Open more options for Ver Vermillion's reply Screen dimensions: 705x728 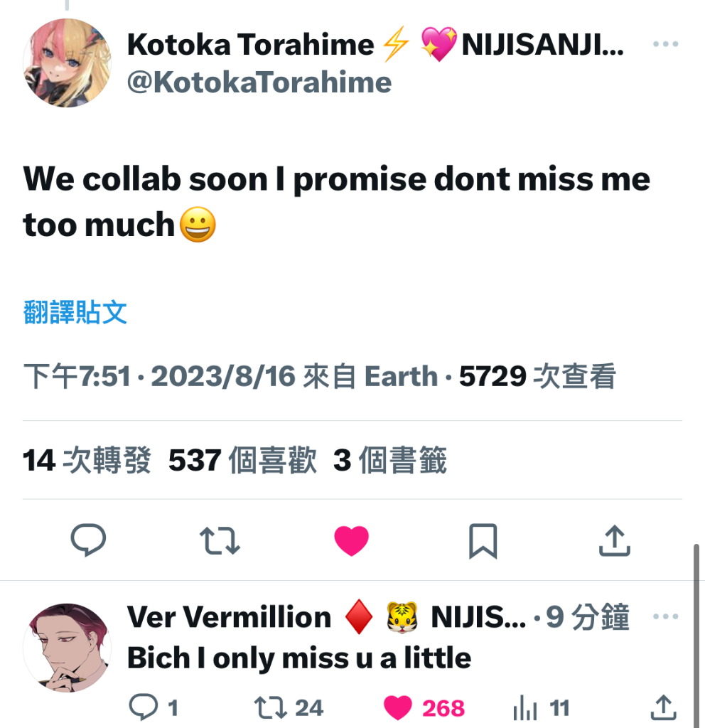tap(665, 616)
